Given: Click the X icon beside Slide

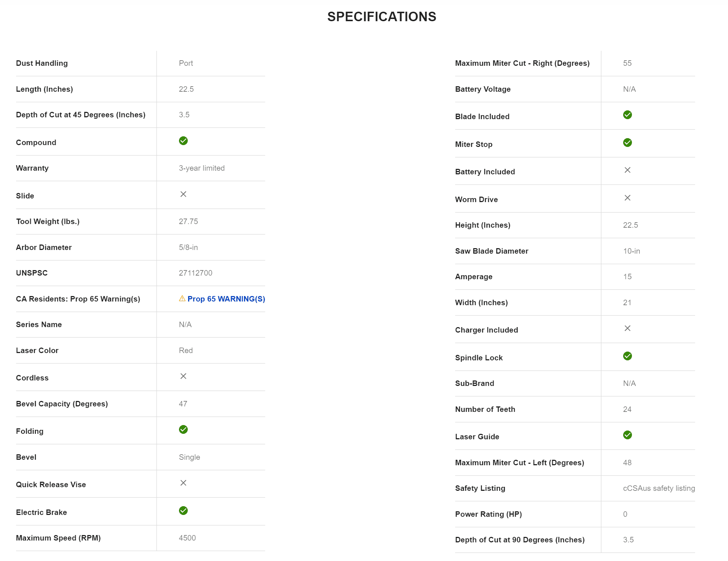Looking at the screenshot, I should pyautogui.click(x=183, y=194).
